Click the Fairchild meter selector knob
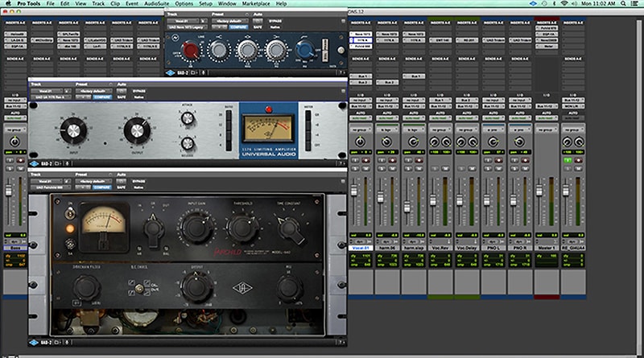644x358 pixels. click(x=153, y=230)
